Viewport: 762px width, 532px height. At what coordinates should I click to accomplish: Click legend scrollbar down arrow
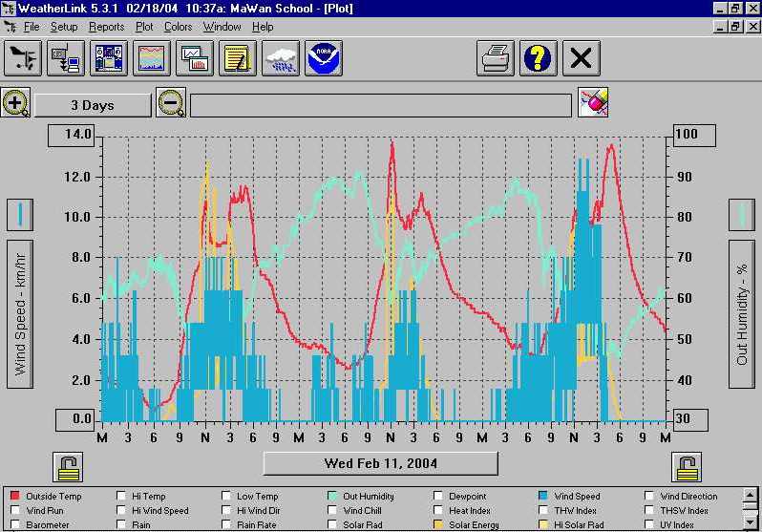click(750, 522)
